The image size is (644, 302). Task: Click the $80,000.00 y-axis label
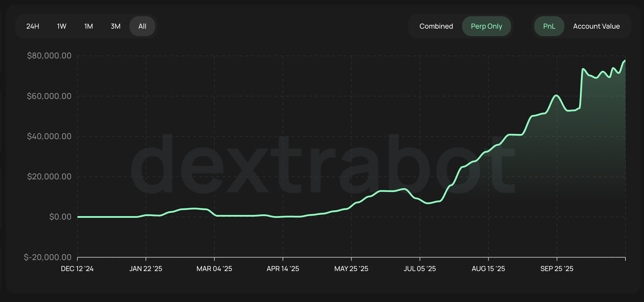[x=49, y=56]
